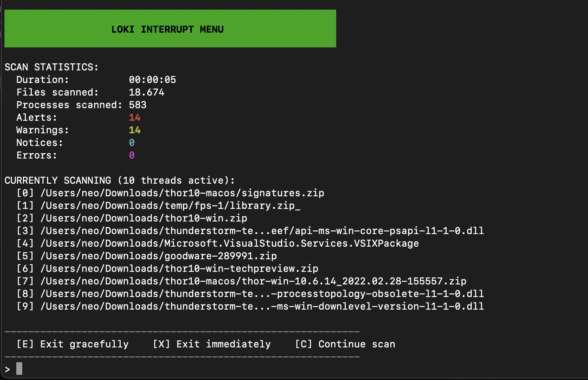Click the [E] Exit gracefully option

coord(72,344)
